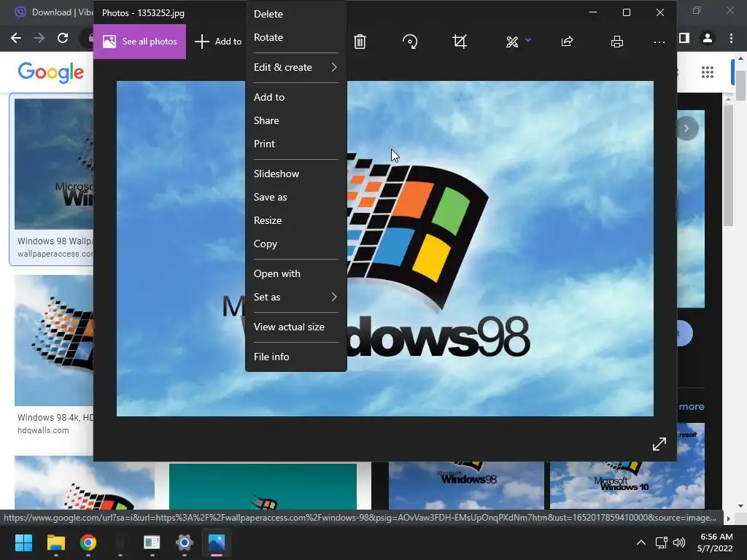Screen dimensions: 747x560
Task: Open Chrome three-dot menu
Action: pyautogui.click(x=731, y=38)
